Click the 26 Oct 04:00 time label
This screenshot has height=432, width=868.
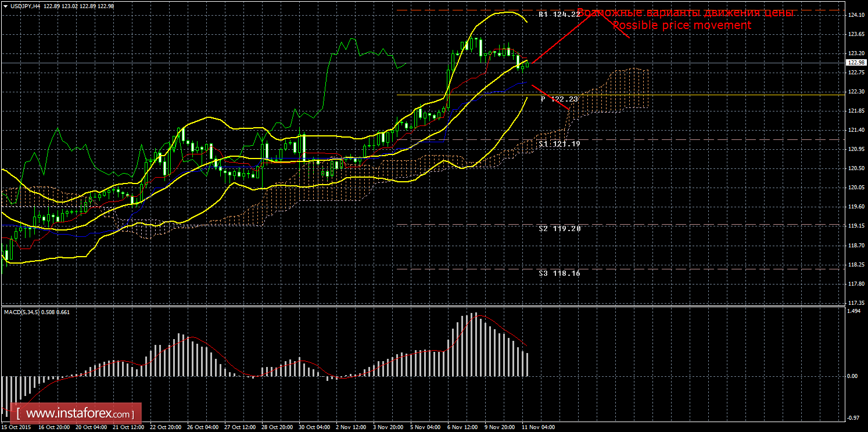click(203, 427)
